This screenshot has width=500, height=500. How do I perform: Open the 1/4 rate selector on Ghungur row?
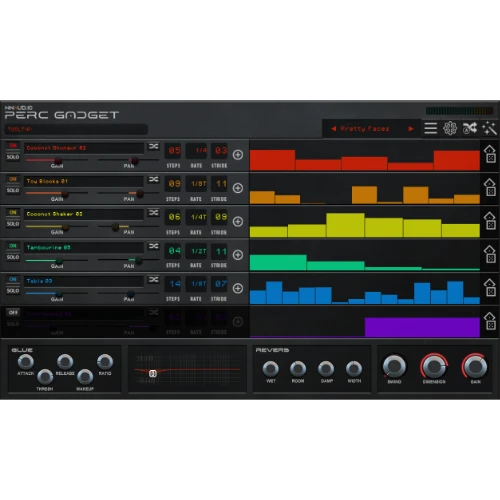coord(196,151)
